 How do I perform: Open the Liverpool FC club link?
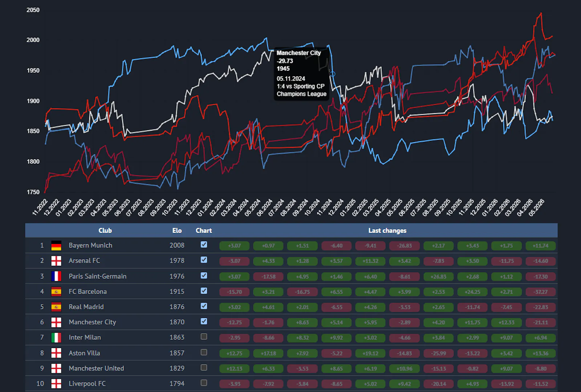click(x=87, y=384)
